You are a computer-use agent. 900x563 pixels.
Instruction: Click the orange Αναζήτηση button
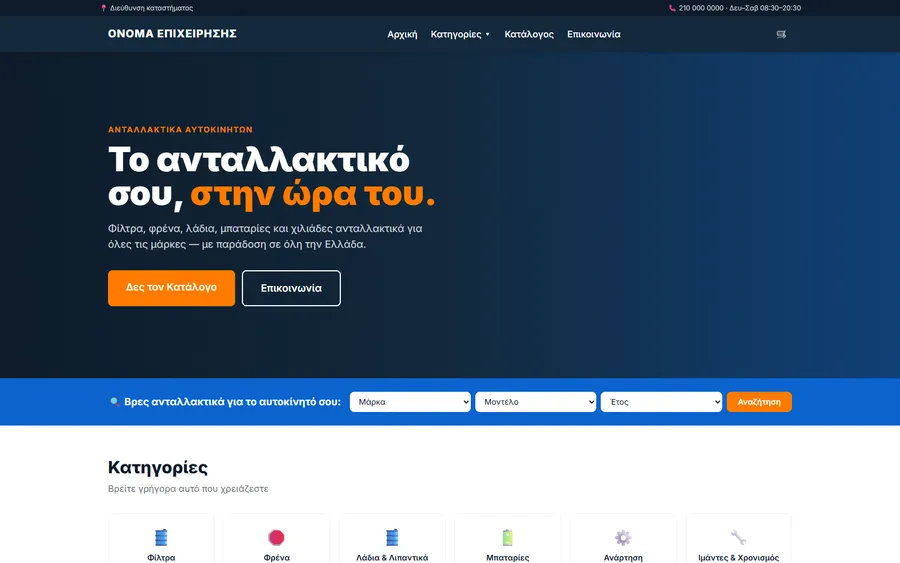(759, 402)
